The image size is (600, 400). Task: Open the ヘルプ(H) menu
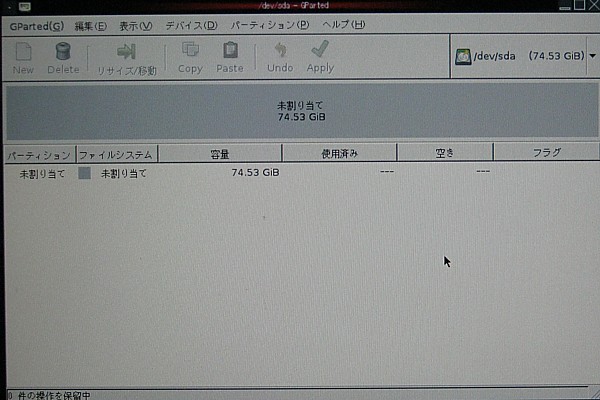344,25
